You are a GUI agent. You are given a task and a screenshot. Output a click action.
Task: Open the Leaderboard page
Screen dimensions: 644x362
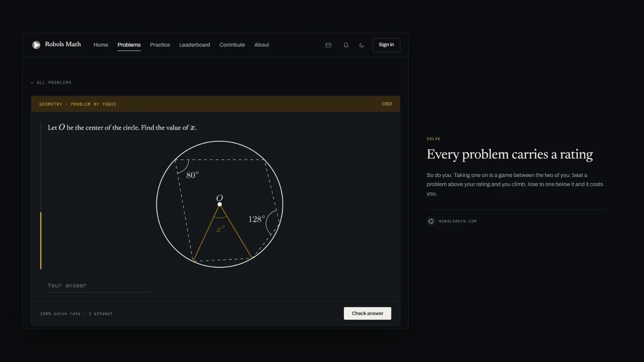(195, 45)
